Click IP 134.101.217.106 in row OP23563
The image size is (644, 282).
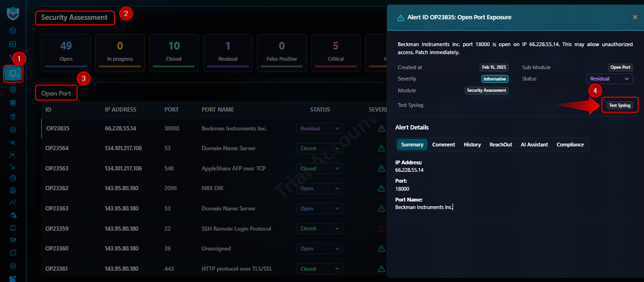coord(124,169)
